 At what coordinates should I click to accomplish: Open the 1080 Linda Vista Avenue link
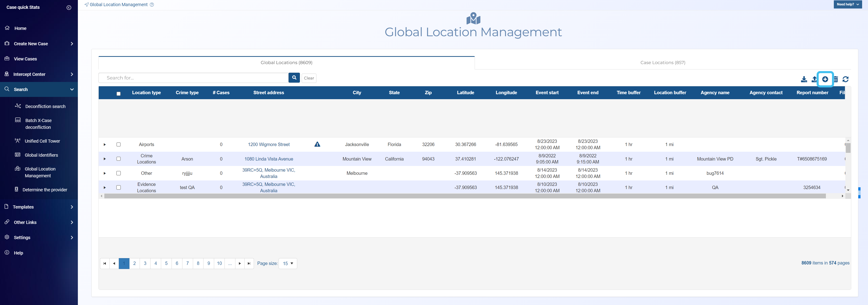click(x=269, y=159)
